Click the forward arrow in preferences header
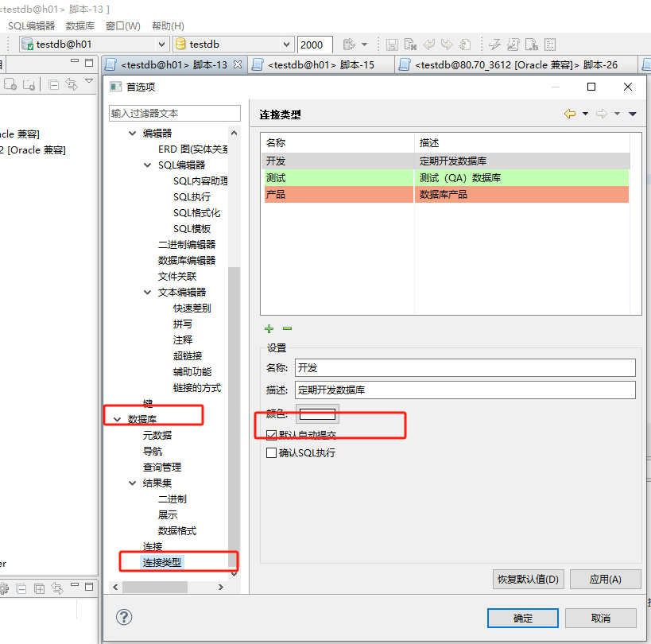This screenshot has height=644, width=651. pyautogui.click(x=602, y=114)
